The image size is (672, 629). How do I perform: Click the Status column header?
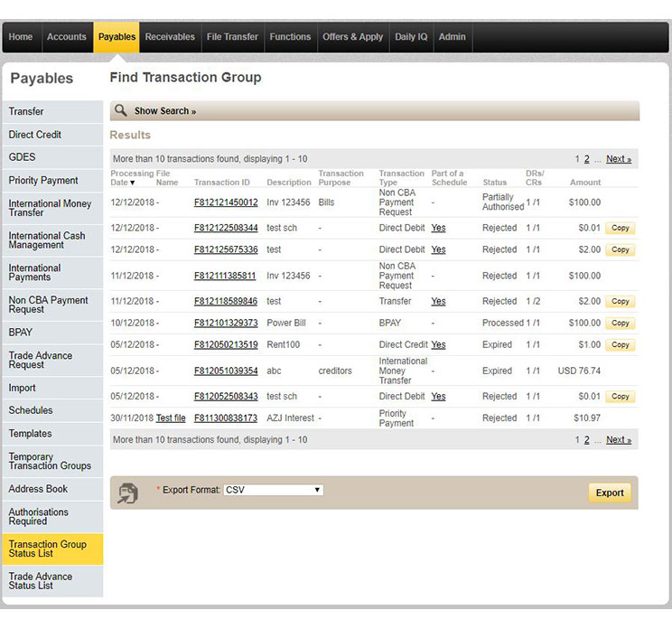point(495,183)
